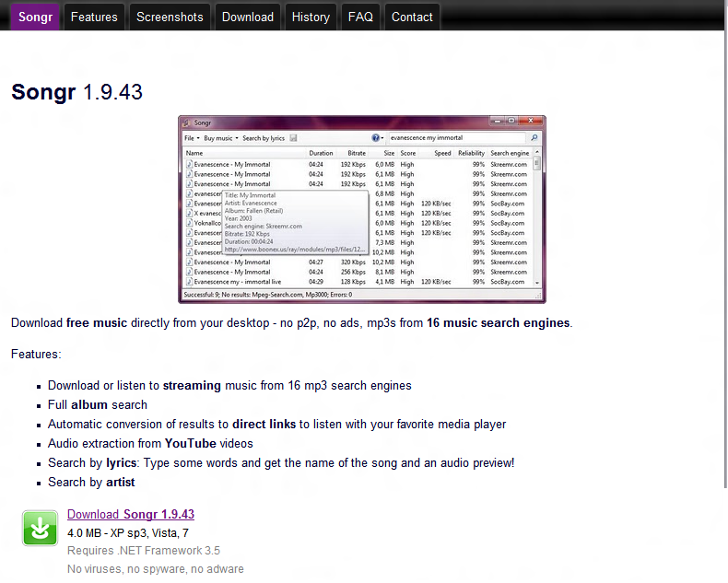
Task: Click status bar text 'Successful: 9; No results'
Action: click(x=268, y=295)
